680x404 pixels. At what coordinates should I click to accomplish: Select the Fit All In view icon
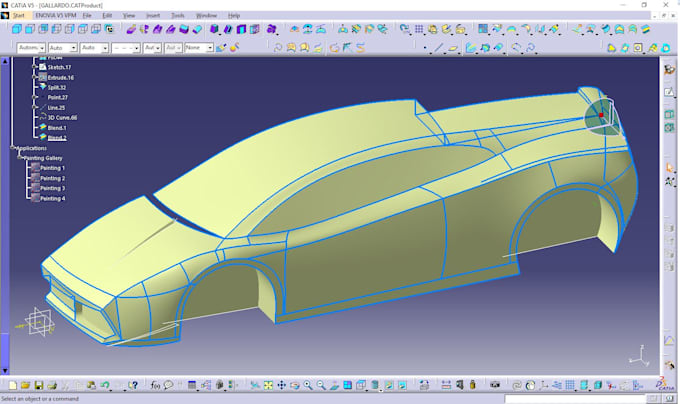point(268,385)
